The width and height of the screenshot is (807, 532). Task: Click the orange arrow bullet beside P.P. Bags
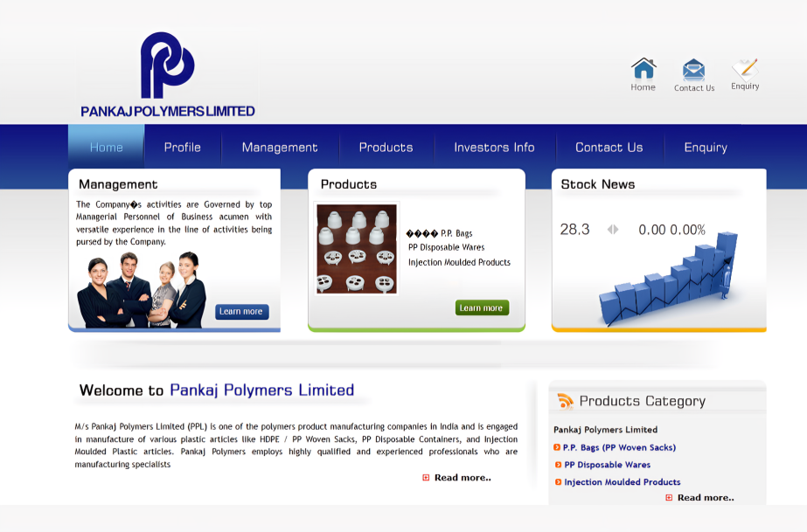(555, 447)
